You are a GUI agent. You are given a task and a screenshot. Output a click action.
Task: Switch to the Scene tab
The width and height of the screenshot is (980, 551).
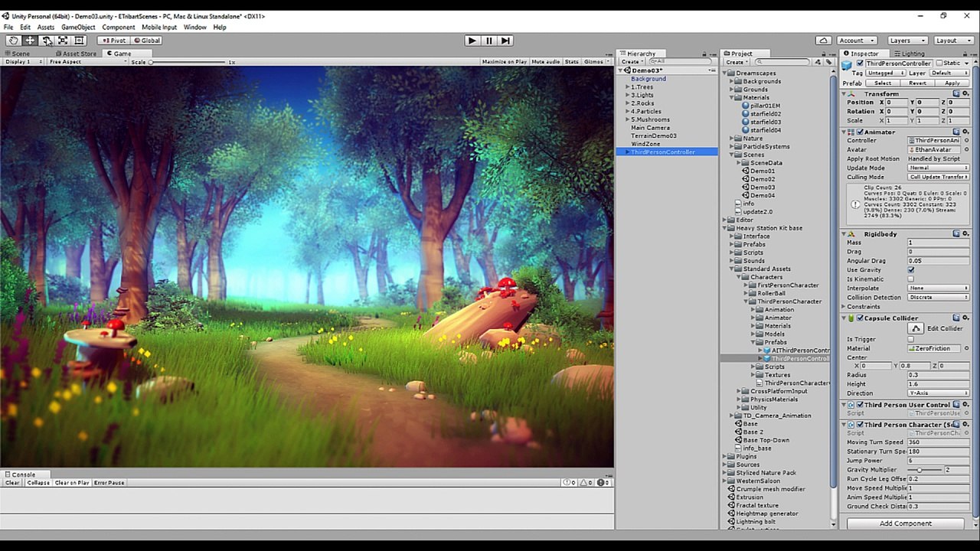(x=17, y=54)
